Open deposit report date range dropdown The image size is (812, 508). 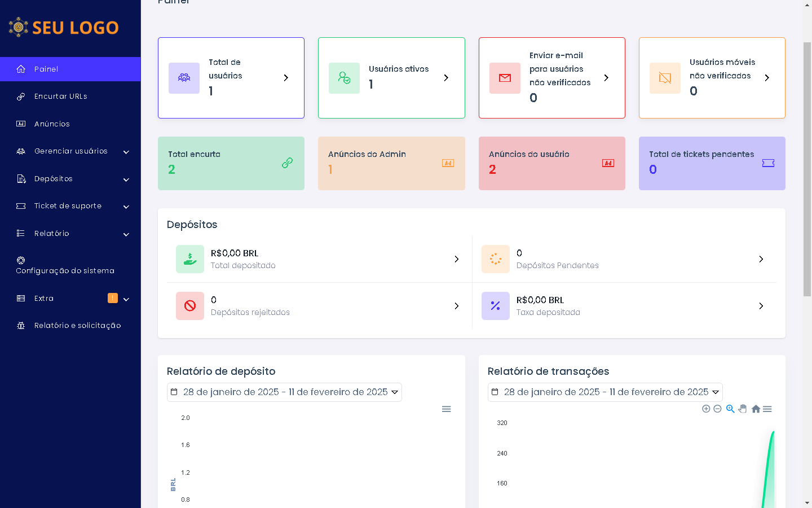coord(284,392)
